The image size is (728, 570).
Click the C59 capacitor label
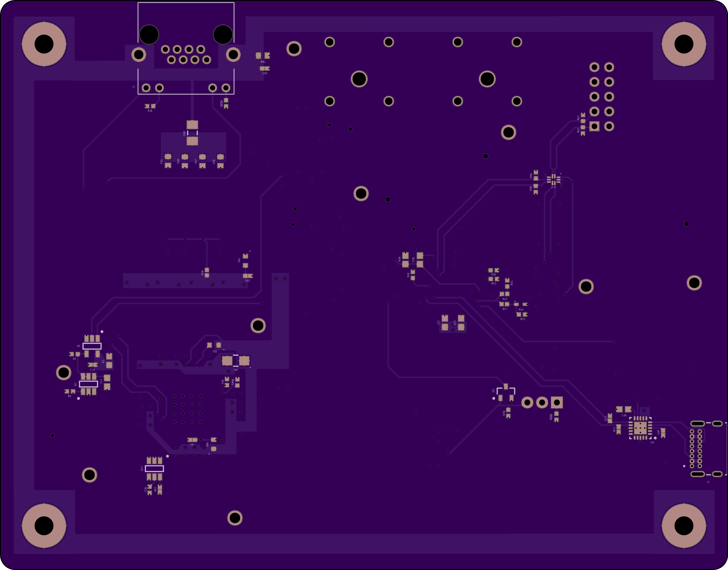point(265,73)
